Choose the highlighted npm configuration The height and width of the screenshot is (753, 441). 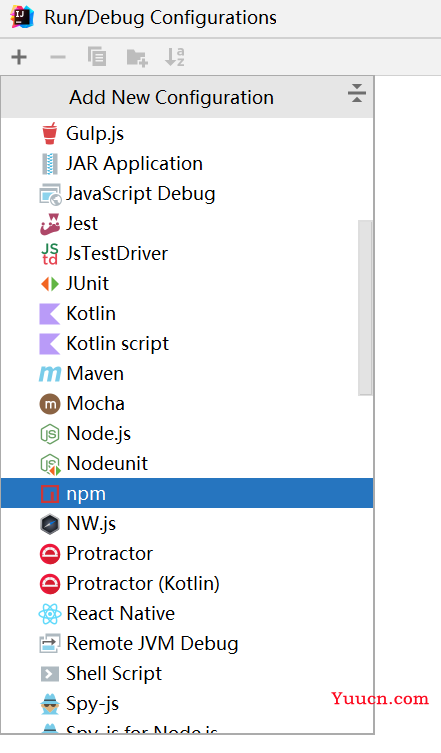pos(187,493)
